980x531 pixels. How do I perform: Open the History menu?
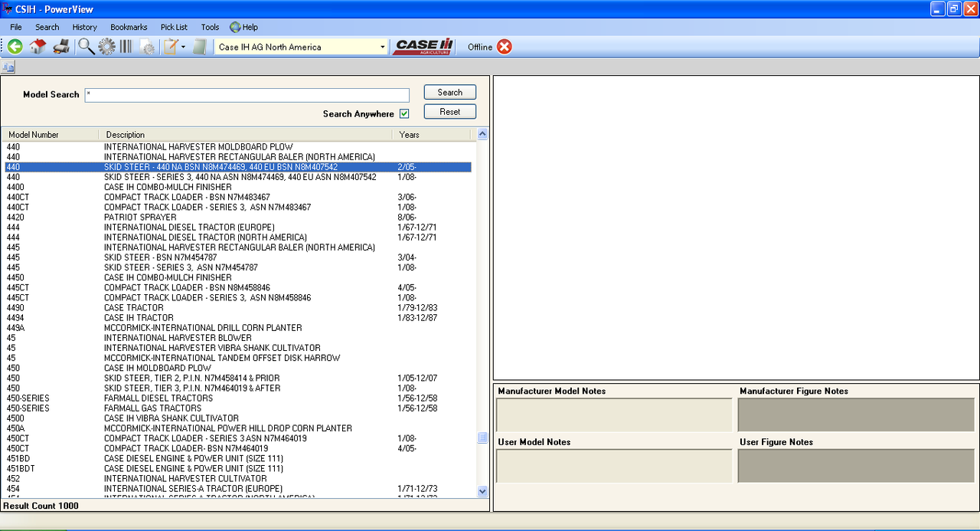pos(85,27)
